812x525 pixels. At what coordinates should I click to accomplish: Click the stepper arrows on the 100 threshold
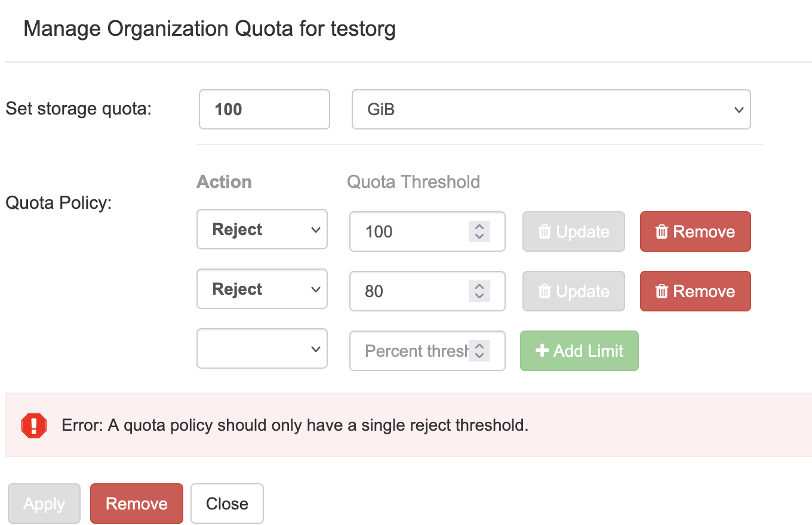point(479,231)
